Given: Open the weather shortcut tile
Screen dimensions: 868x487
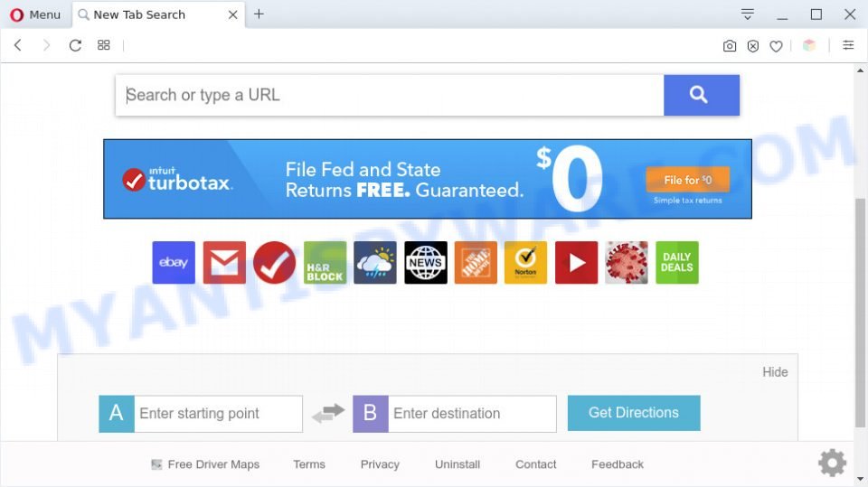Looking at the screenshot, I should (375, 262).
